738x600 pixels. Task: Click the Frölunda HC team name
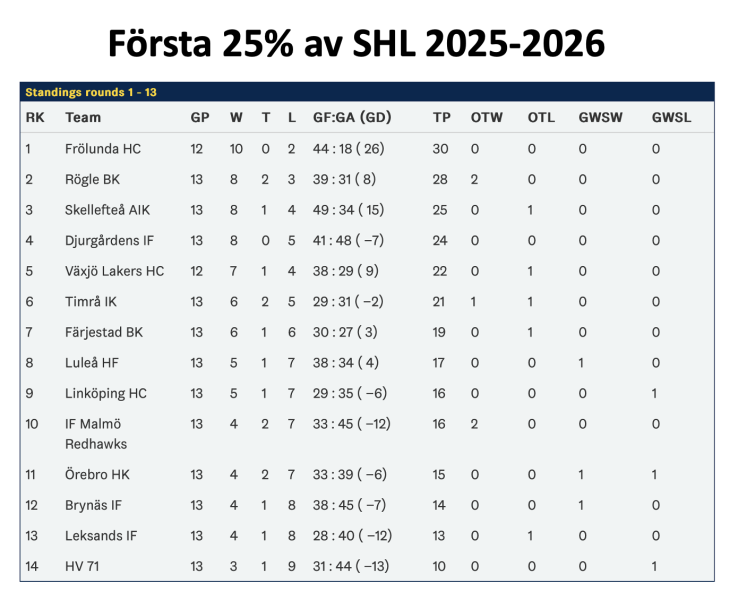[x=103, y=149]
